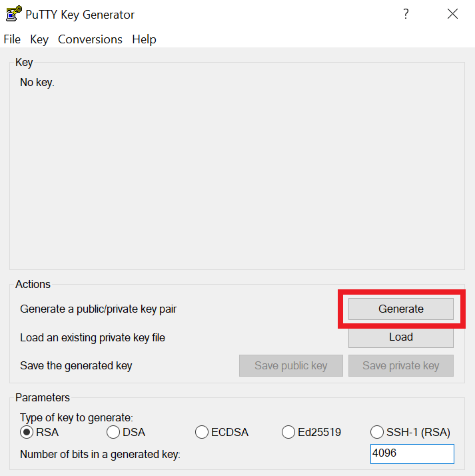Click the PuTTY Key Generator title bar icon
Screen dimensions: 475x476
click(13, 14)
